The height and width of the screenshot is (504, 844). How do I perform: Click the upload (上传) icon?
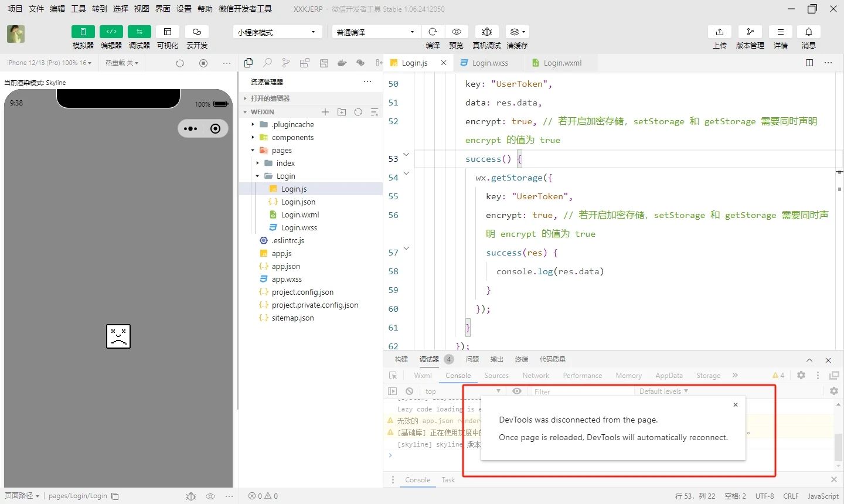(x=720, y=32)
